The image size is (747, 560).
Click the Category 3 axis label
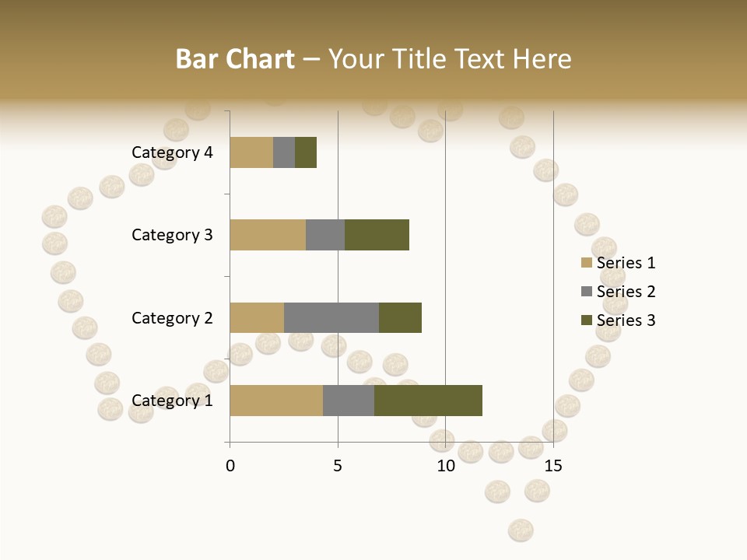(x=172, y=235)
